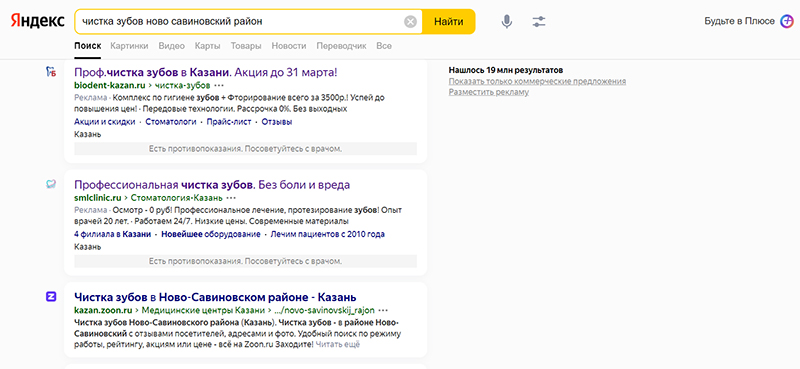Clear the search query with the X icon
The image size is (800, 369).
tap(411, 21)
